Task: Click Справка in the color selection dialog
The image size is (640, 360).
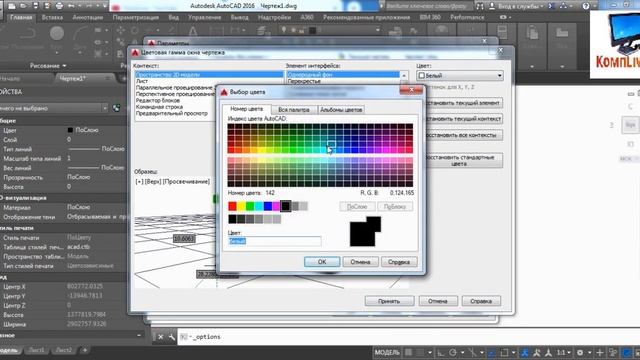Action: coord(399,262)
